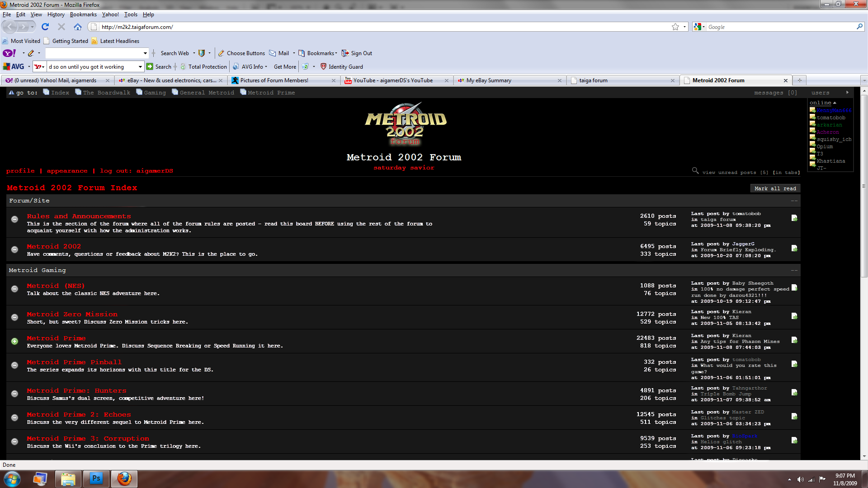This screenshot has height=488, width=868.
Task: Open the profile link
Action: point(20,171)
